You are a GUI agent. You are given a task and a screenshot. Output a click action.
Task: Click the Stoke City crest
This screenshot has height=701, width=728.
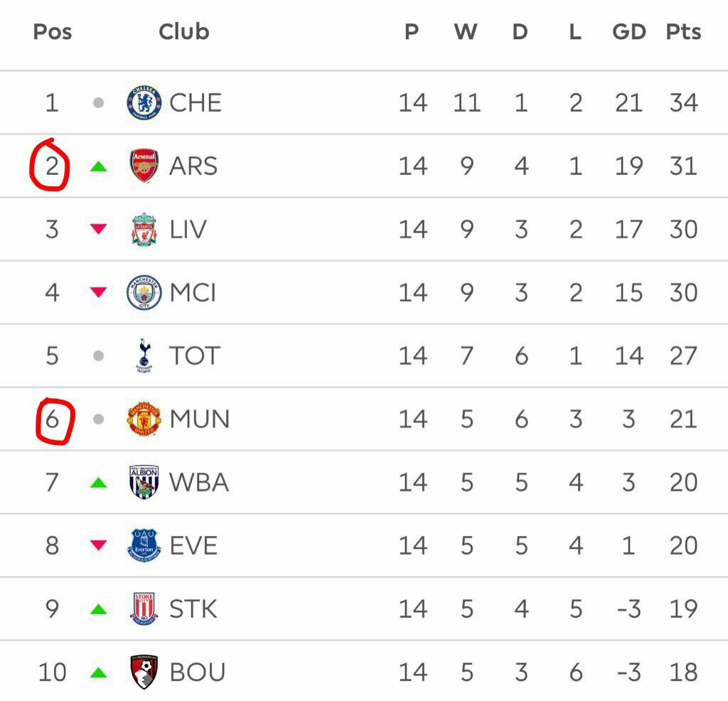point(144,609)
